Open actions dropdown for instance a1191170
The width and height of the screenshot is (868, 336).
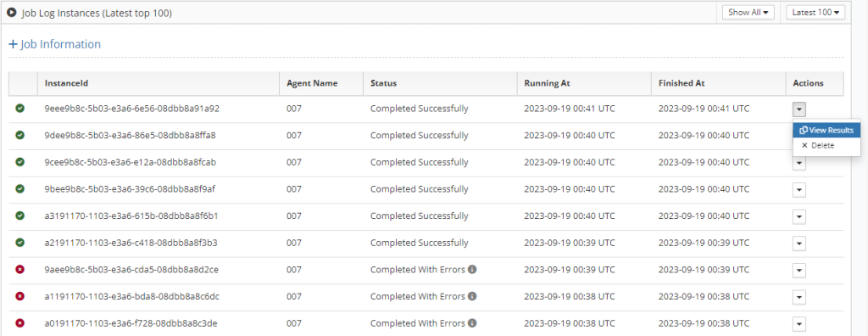pyautogui.click(x=798, y=298)
